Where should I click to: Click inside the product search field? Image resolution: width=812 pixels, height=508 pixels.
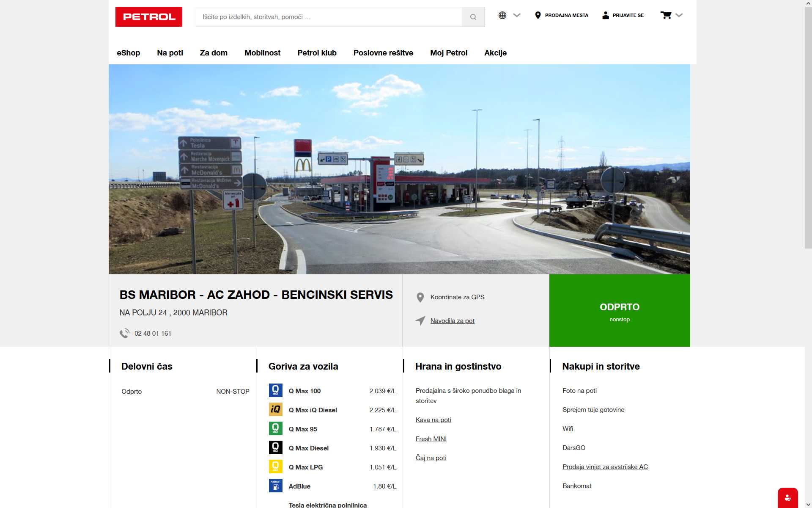coord(330,17)
